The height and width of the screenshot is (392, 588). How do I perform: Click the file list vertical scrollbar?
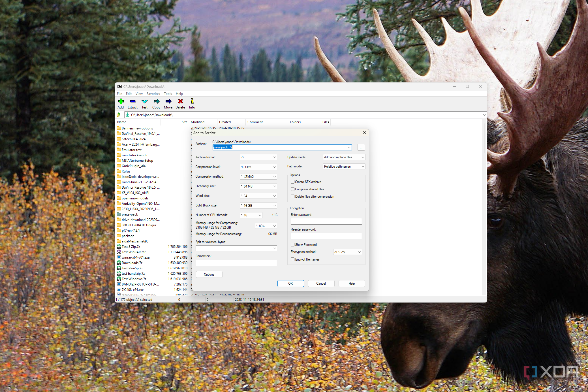[484, 139]
